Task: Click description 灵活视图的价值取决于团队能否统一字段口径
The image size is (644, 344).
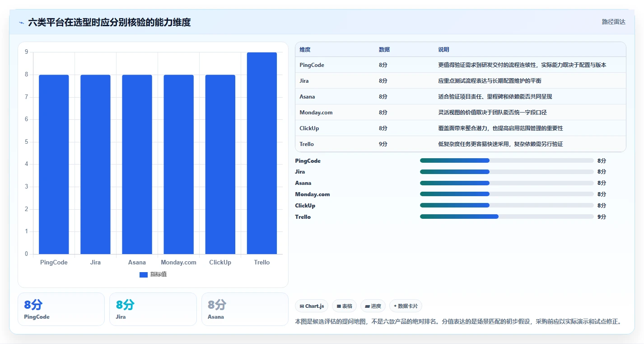Action: tap(492, 113)
